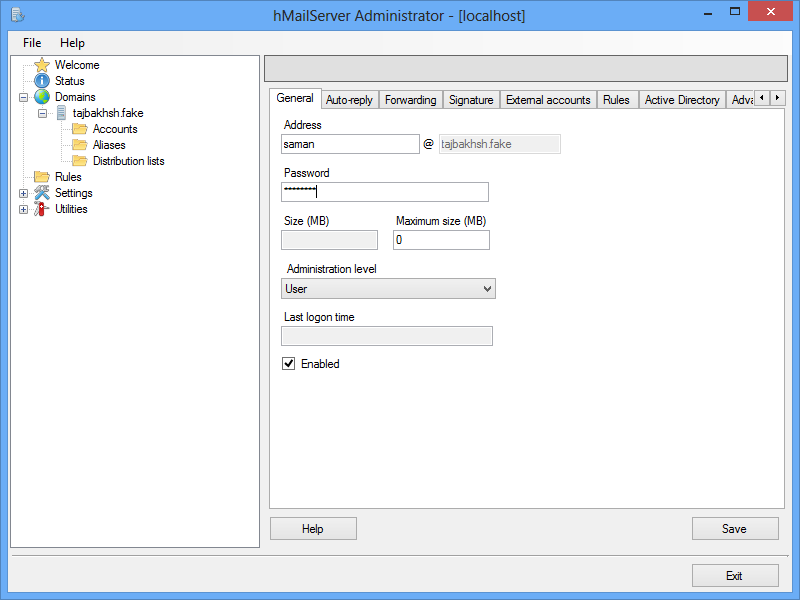Select Status in the tree
Image resolution: width=800 pixels, height=600 pixels.
pos(70,81)
